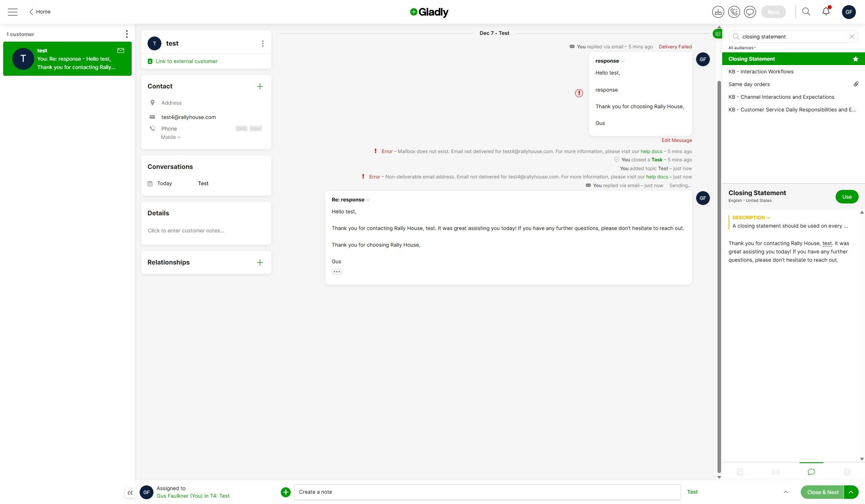Click the red delivery failed warning icon
This screenshot has width=865, height=504.
coord(579,93)
